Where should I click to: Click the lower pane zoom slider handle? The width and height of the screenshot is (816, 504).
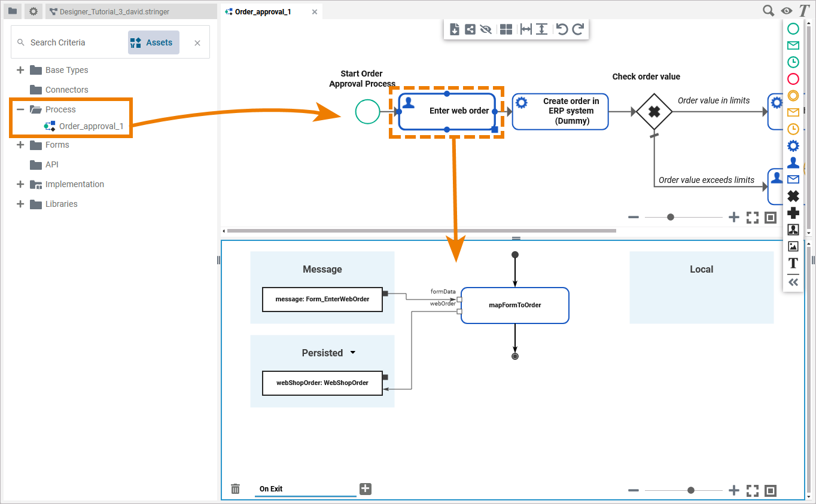(691, 490)
